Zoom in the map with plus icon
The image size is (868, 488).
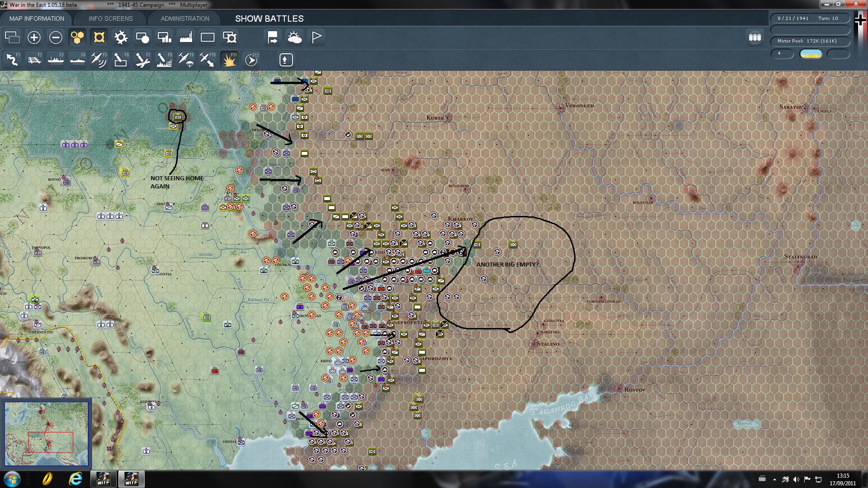34,37
